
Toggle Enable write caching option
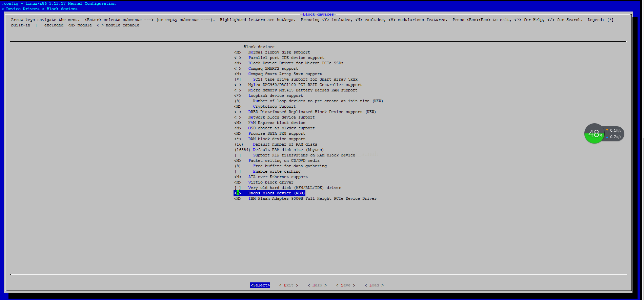pyautogui.click(x=267, y=171)
